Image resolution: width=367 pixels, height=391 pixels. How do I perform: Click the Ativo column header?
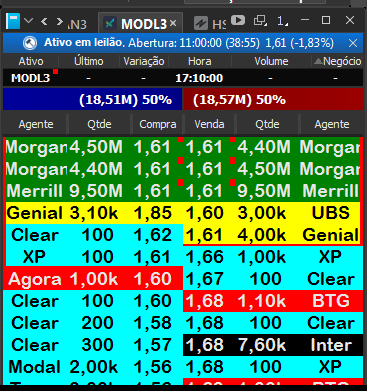click(31, 61)
